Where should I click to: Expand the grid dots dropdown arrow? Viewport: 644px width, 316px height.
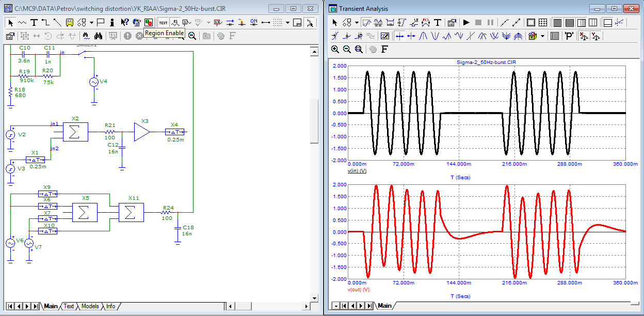pyautogui.click(x=288, y=22)
